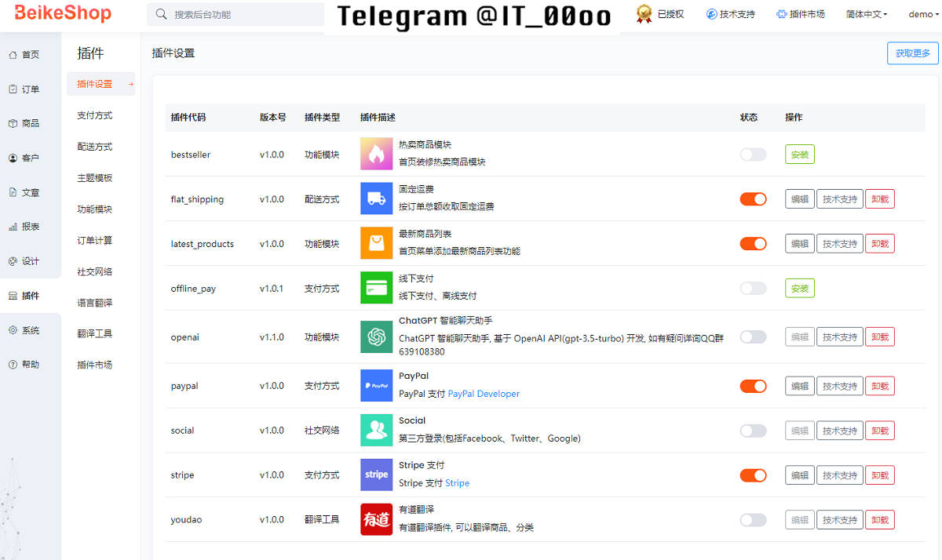Enable the youdao status switch
This screenshot has width=942, height=560.
[753, 520]
